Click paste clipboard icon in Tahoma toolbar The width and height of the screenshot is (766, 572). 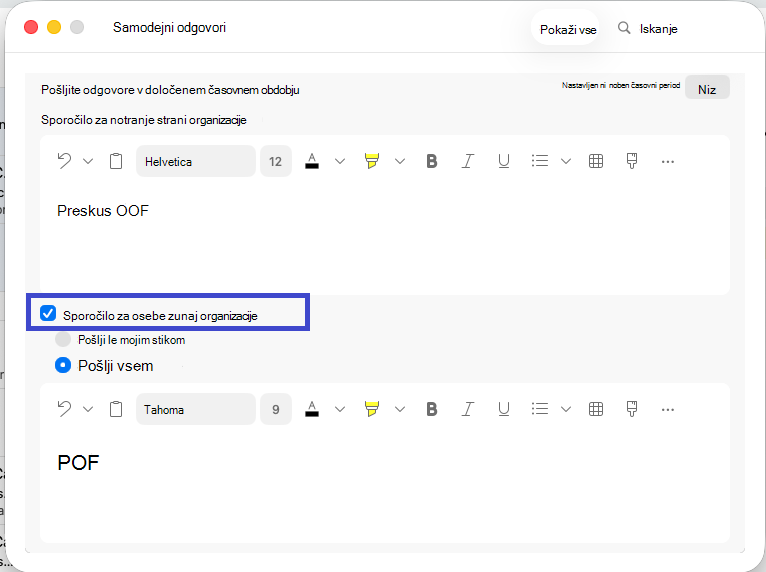(x=116, y=409)
